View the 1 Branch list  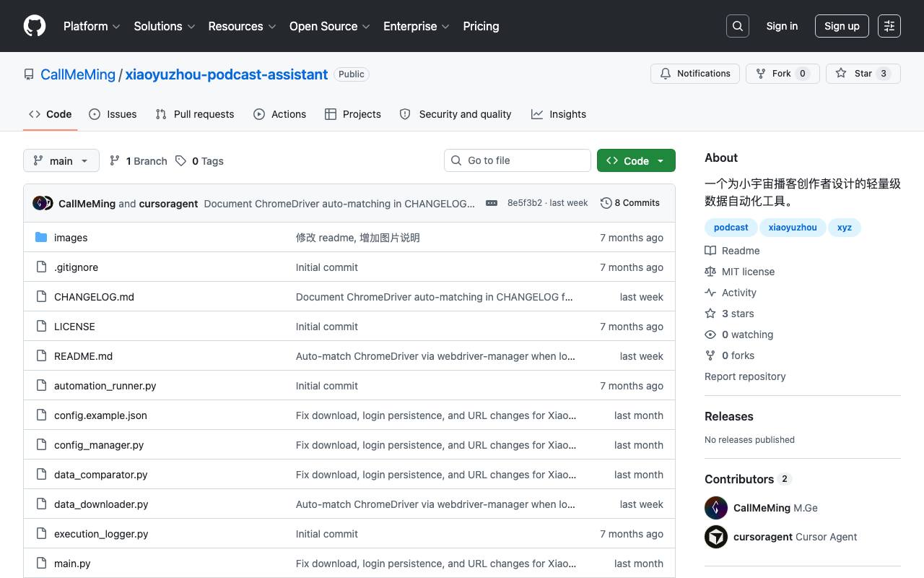(x=138, y=160)
